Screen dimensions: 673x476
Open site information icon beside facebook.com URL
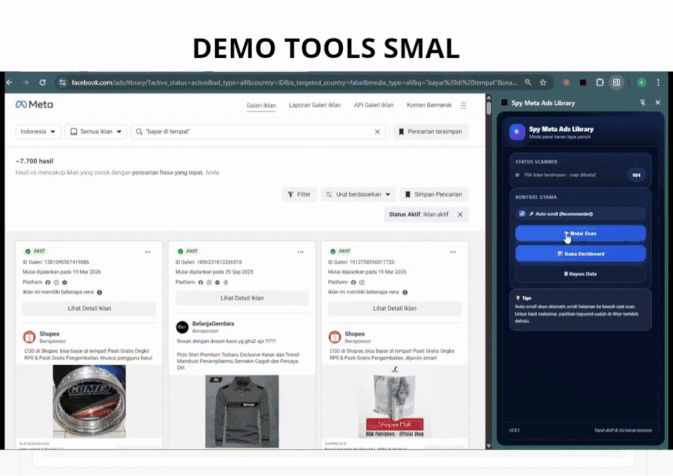(x=63, y=82)
